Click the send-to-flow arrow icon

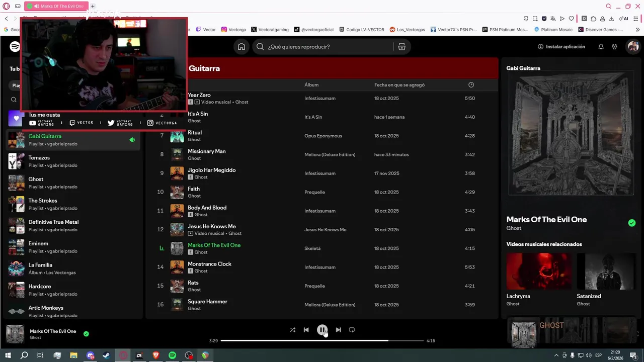tap(562, 19)
